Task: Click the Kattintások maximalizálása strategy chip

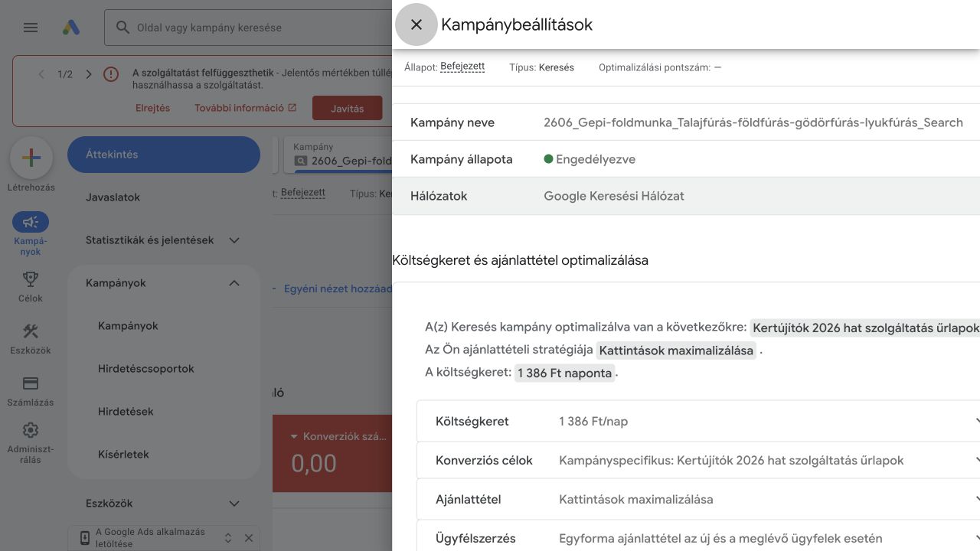Action: (676, 350)
